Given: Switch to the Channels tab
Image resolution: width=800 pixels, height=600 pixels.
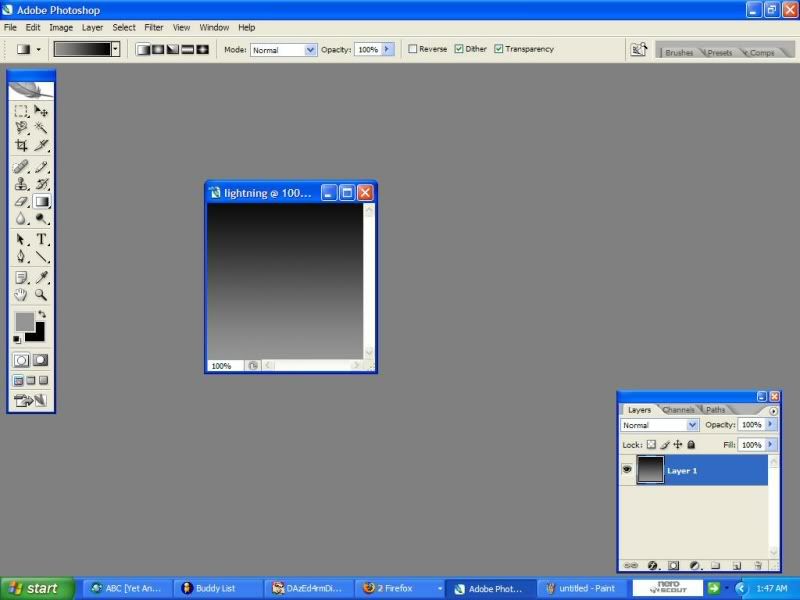Looking at the screenshot, I should [678, 410].
